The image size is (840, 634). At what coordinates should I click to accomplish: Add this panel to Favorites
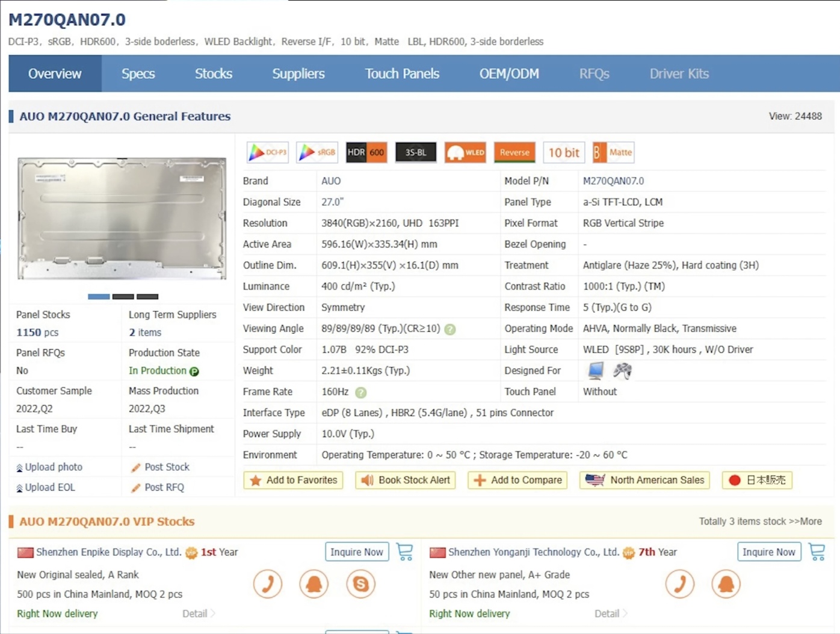coord(293,480)
